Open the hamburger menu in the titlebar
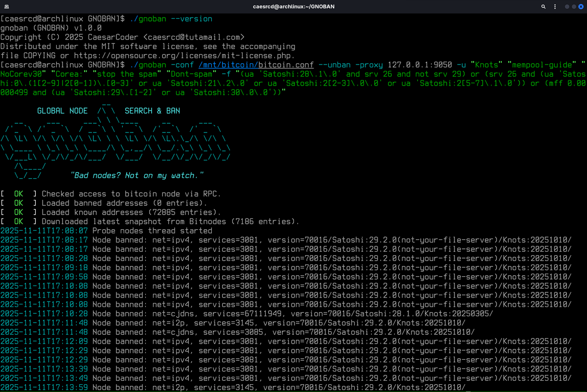 (x=554, y=6)
